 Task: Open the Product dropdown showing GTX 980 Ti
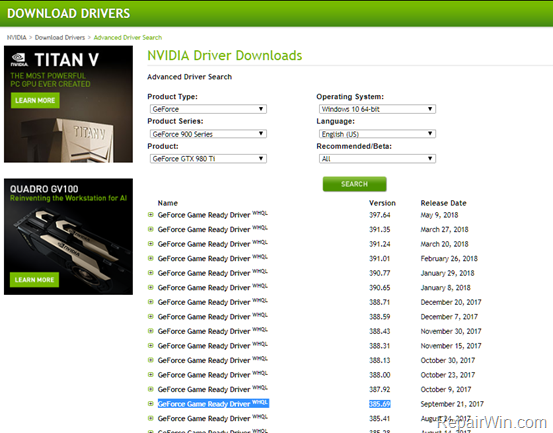208,159
